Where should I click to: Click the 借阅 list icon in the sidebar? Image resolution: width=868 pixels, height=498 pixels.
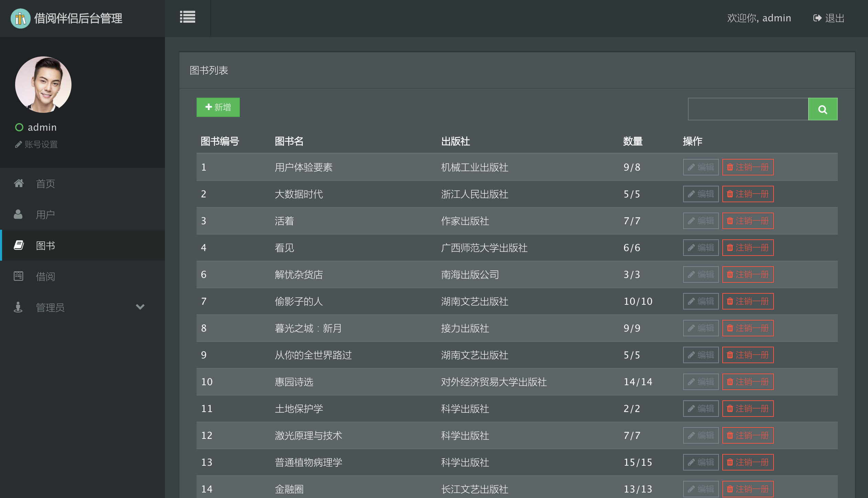[x=19, y=276]
